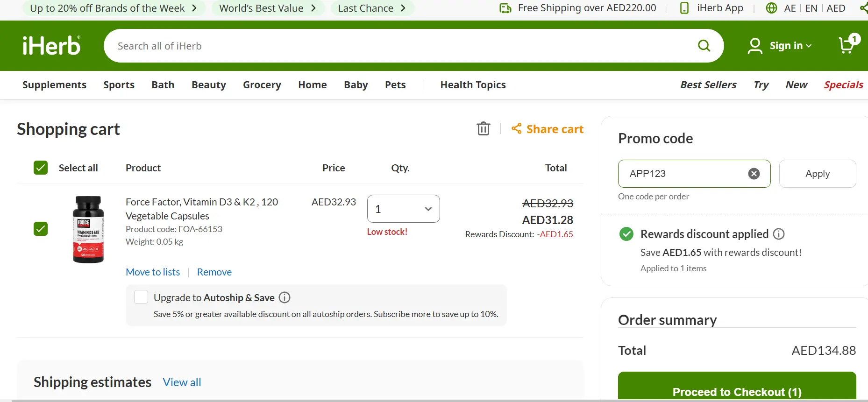
Task: Open the Specials link
Action: point(843,85)
